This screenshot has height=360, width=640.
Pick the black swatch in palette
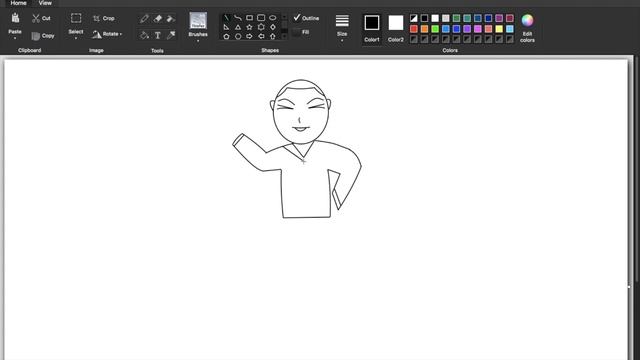[424, 18]
